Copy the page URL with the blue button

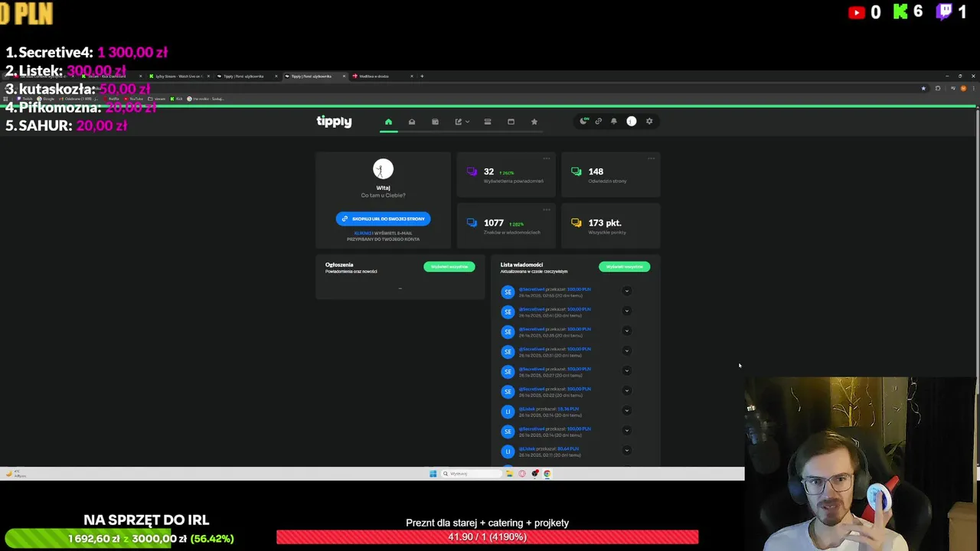(x=383, y=219)
